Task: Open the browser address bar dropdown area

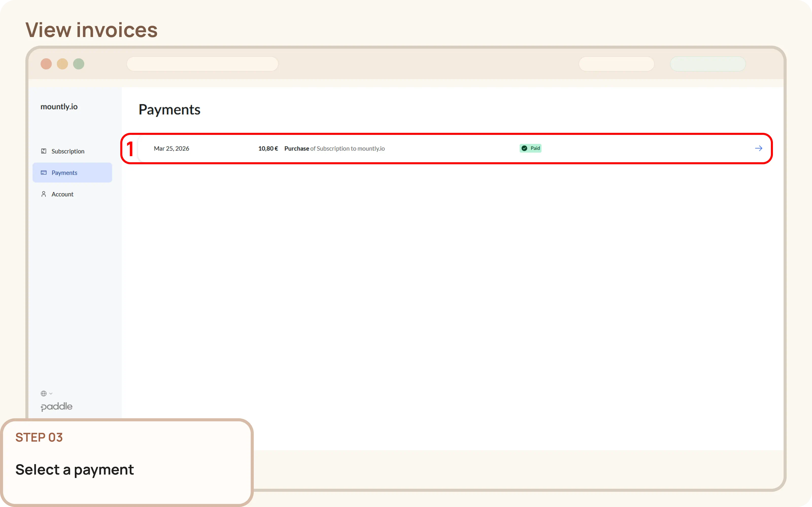Action: pyautogui.click(x=202, y=64)
